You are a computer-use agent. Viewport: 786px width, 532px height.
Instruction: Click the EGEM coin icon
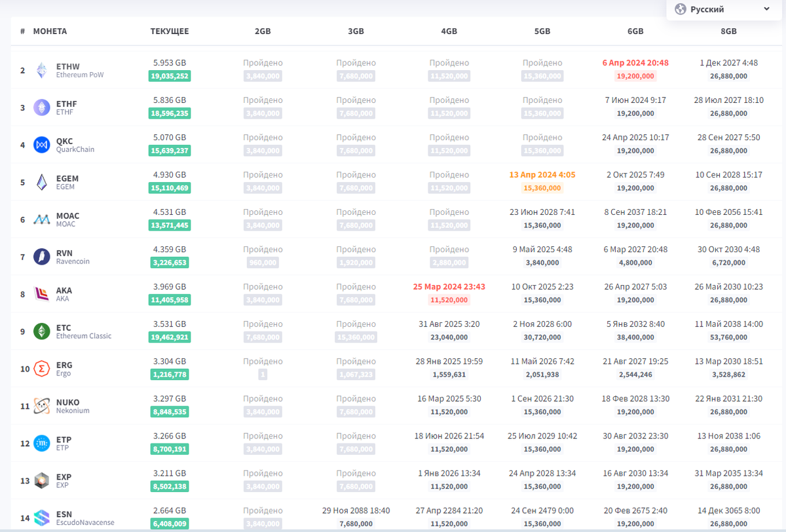pos(42,182)
